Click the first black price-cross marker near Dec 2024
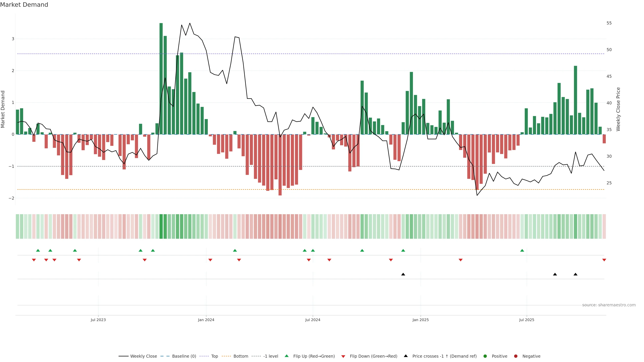The image size is (644, 362). click(x=403, y=274)
